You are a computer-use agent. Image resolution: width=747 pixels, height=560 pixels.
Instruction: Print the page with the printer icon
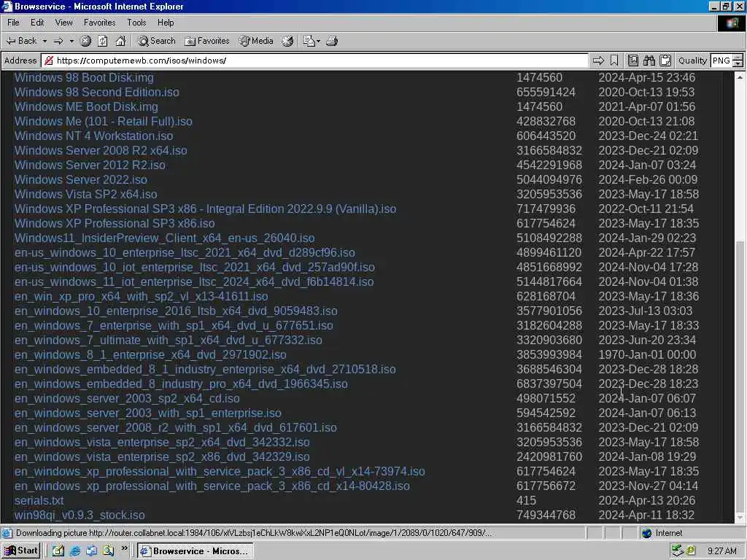(332, 41)
